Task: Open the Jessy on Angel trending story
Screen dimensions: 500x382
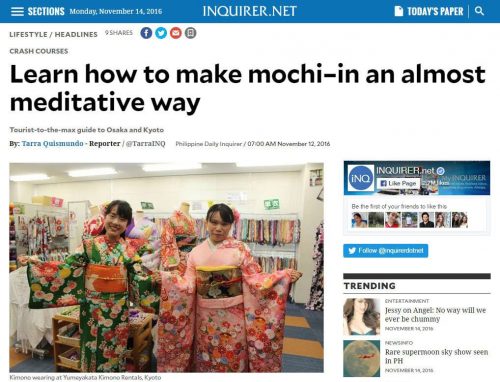Action: click(x=435, y=314)
